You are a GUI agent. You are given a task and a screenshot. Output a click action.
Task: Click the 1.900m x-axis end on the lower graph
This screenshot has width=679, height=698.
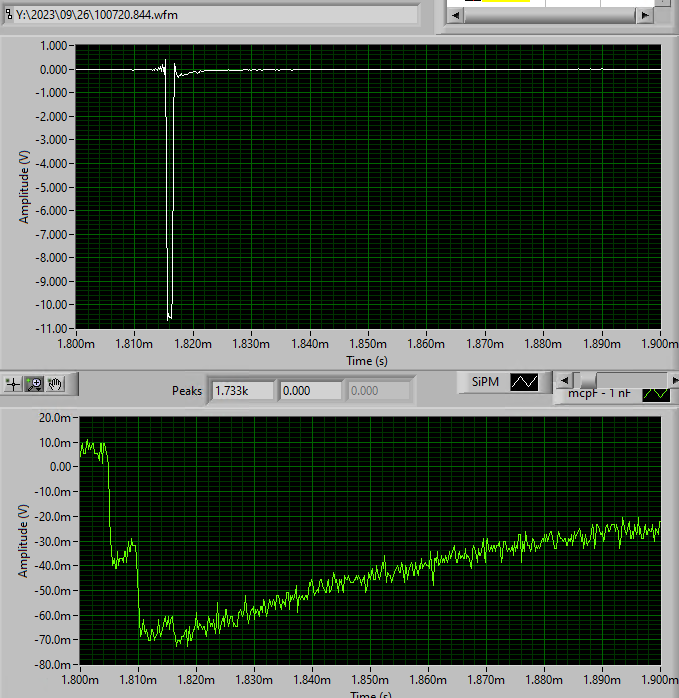[660, 680]
